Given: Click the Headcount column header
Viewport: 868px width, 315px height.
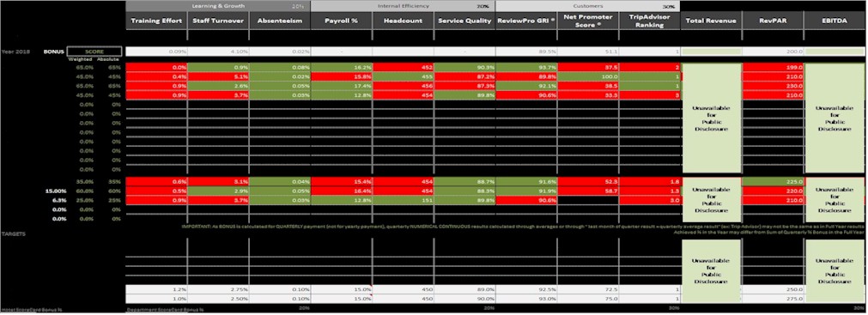Looking at the screenshot, I should tap(403, 21).
